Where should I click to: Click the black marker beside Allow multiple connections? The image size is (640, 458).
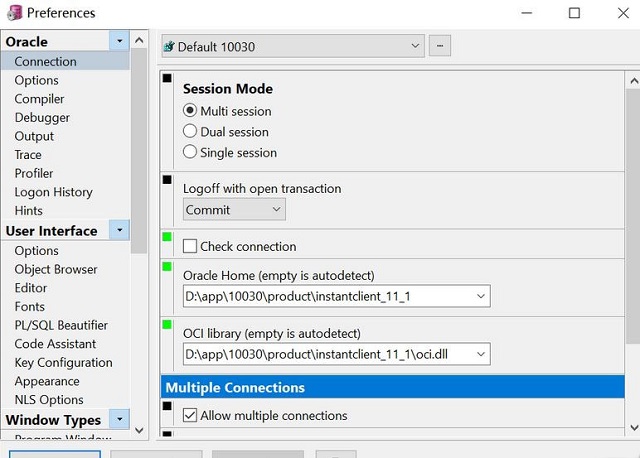point(167,405)
